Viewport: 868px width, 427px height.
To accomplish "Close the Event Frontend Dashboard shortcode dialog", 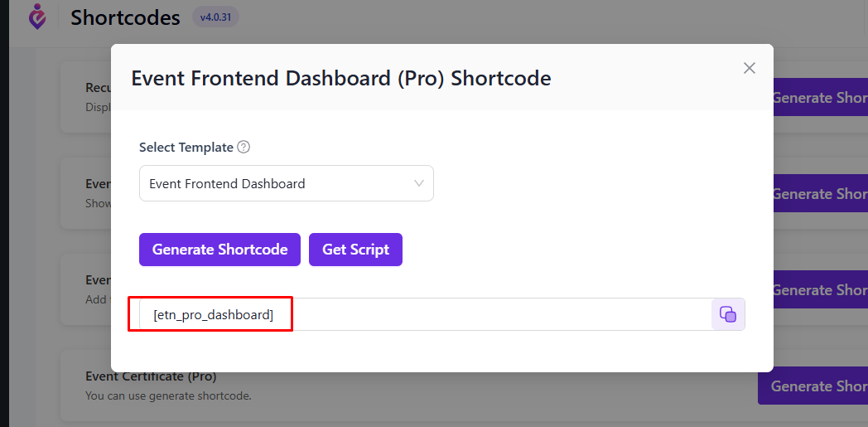I will tap(749, 68).
